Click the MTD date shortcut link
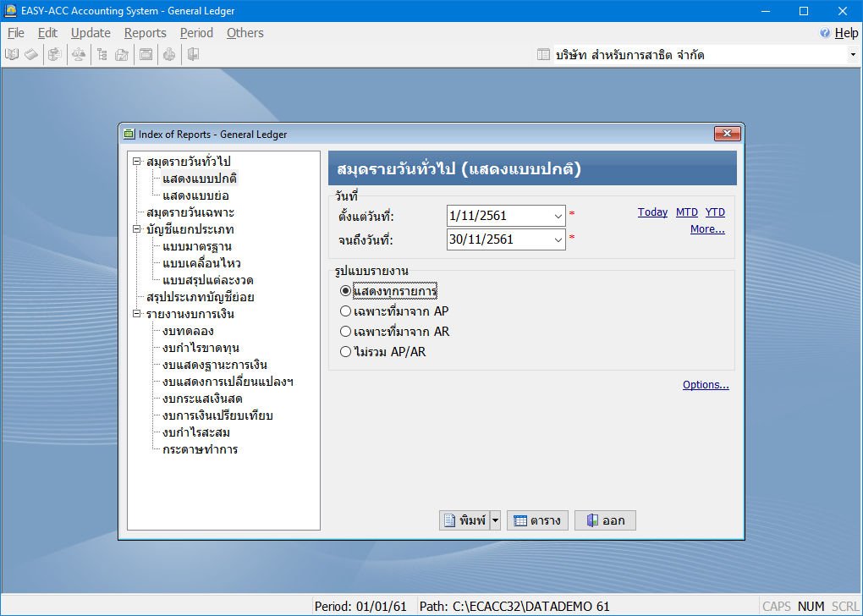 point(686,212)
